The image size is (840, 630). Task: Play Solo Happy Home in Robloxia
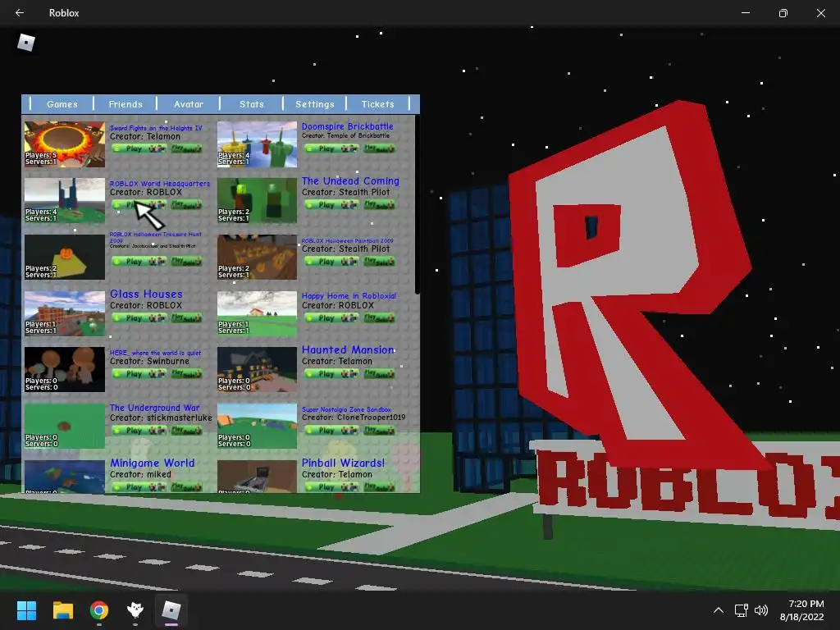[379, 317]
